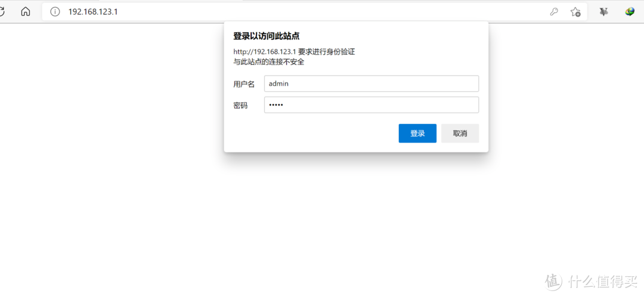This screenshot has width=644, height=297.
Task: Click the browser refresh icon
Action: 2,11
